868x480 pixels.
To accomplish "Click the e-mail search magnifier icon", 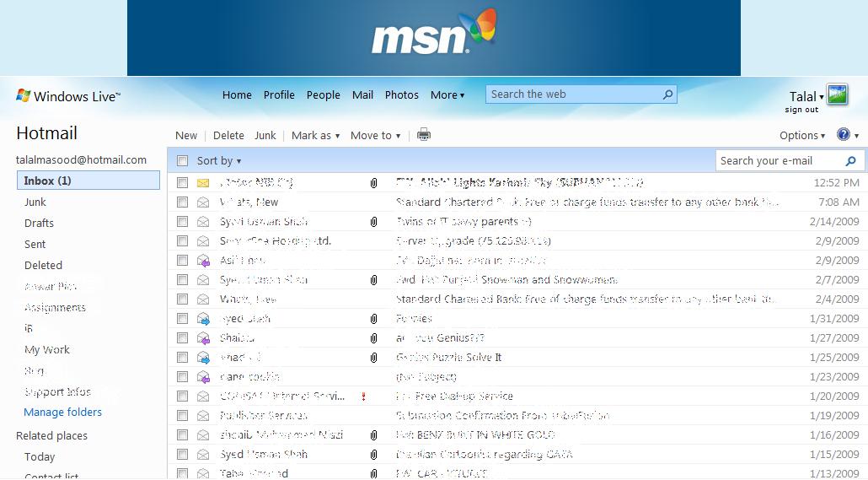I will click(850, 161).
